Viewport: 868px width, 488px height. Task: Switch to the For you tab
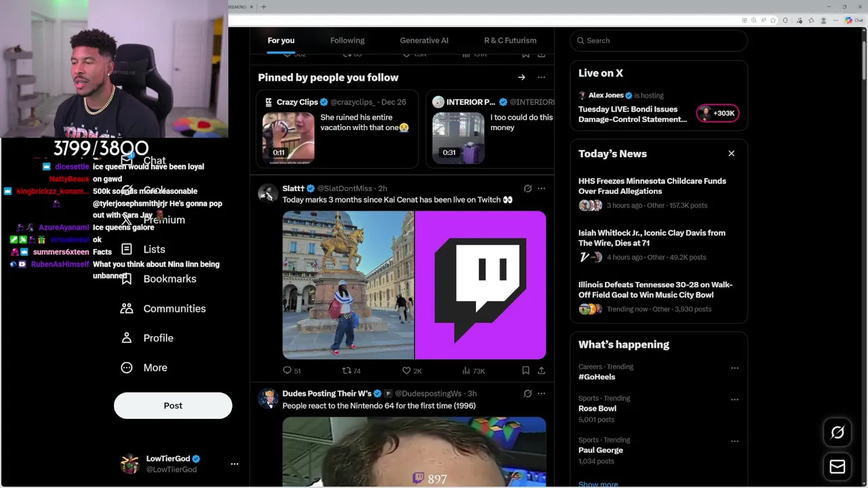tap(281, 41)
